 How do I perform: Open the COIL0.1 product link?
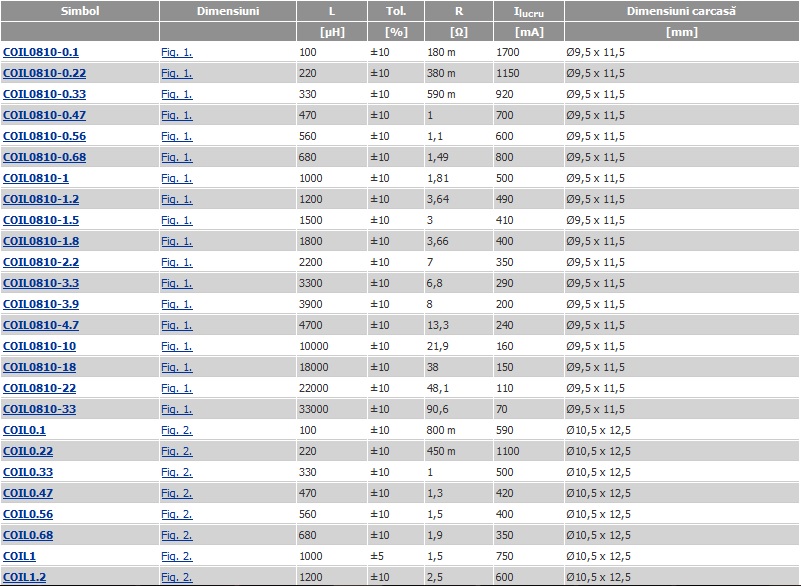(24, 430)
